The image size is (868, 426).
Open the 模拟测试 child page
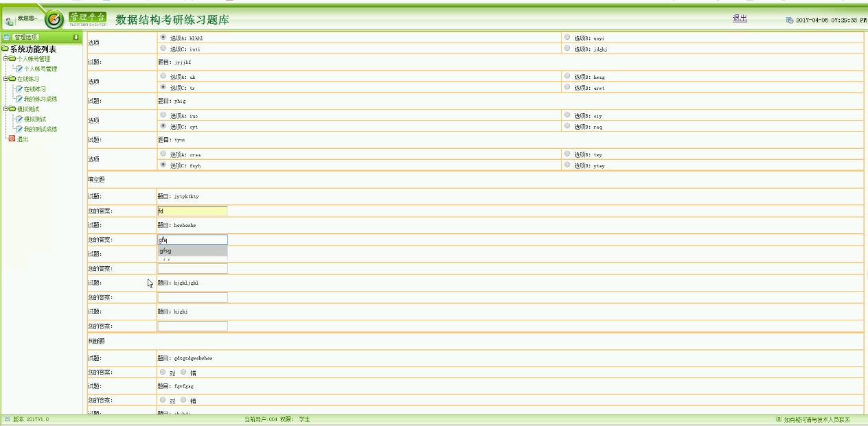[35, 119]
